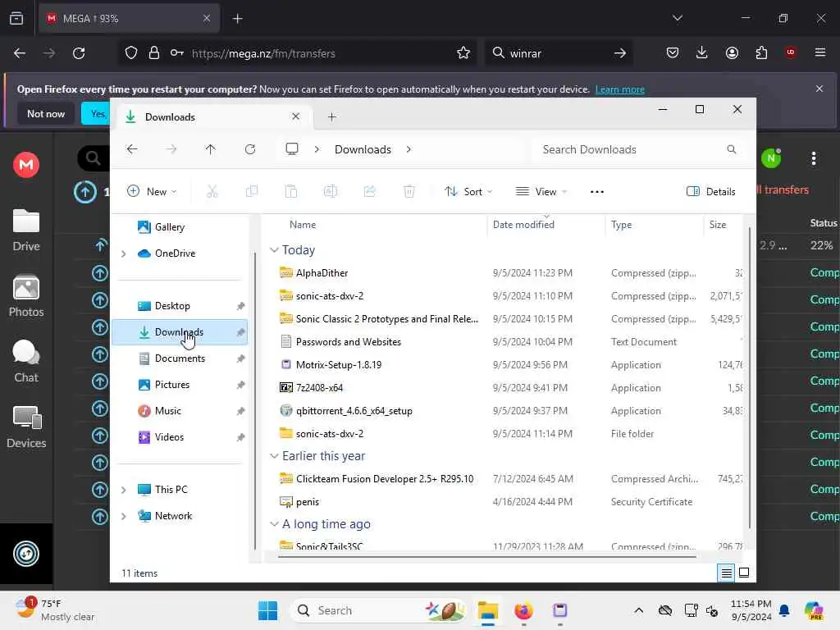Click the Firefox search box containing winrar
Screen dimensions: 840x630
pyautogui.click(x=559, y=53)
